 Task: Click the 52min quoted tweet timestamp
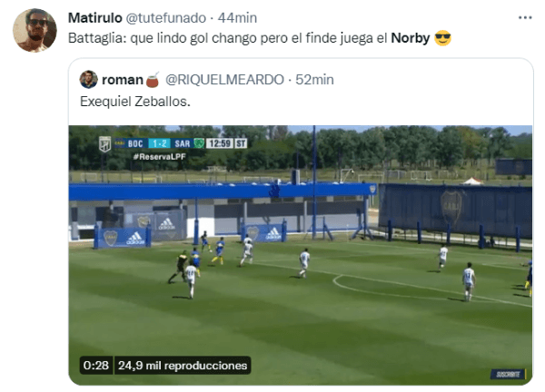(x=314, y=80)
